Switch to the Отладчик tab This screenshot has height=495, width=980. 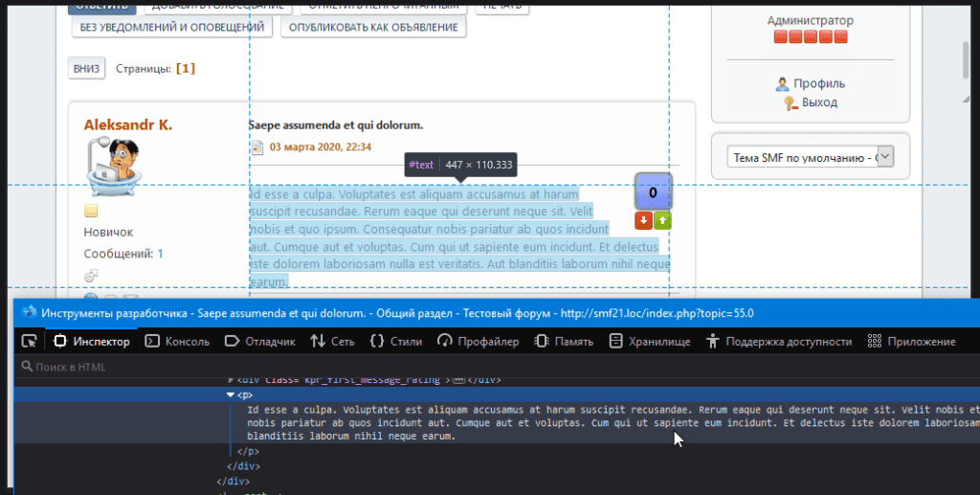259,341
